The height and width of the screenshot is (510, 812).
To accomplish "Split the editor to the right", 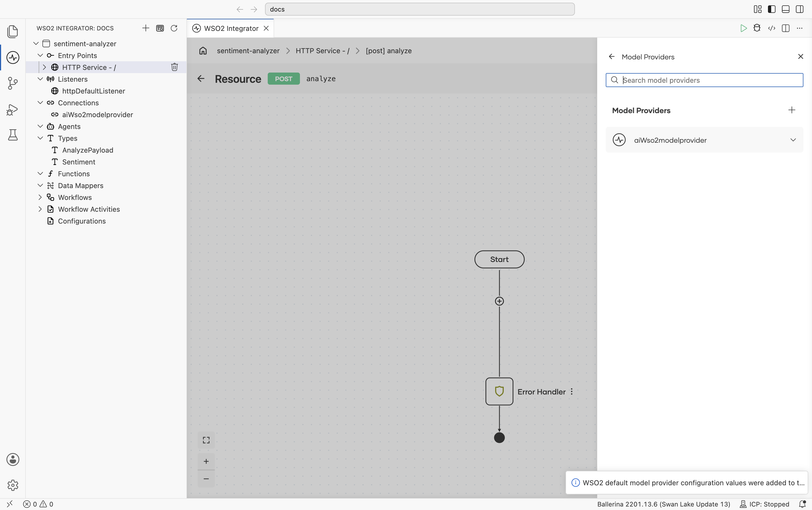I will (x=786, y=28).
